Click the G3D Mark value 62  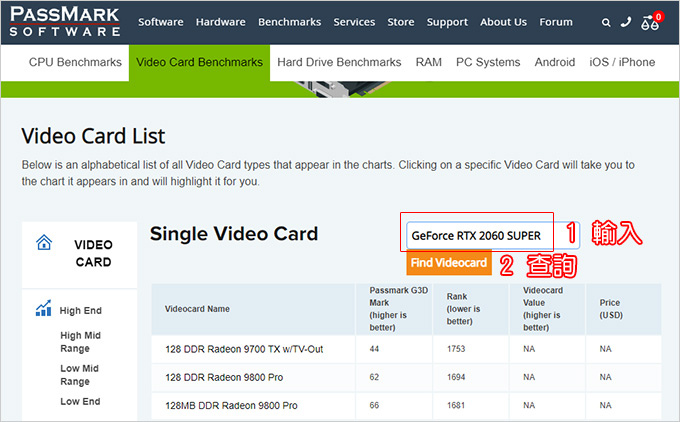374,377
